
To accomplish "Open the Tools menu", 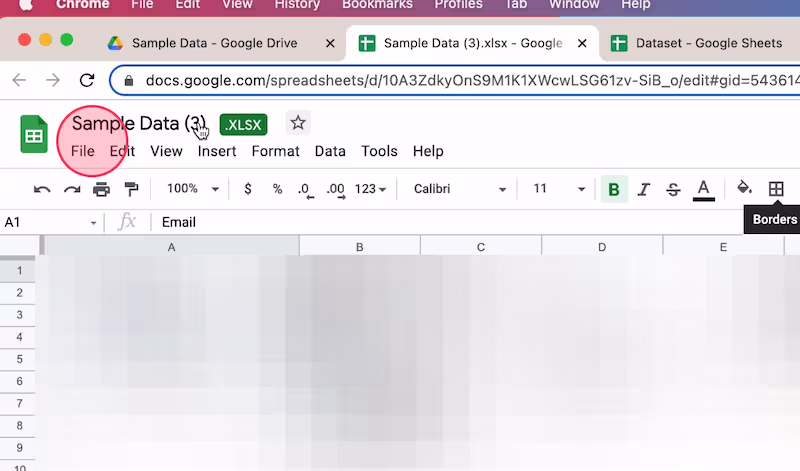I will pos(379,152).
